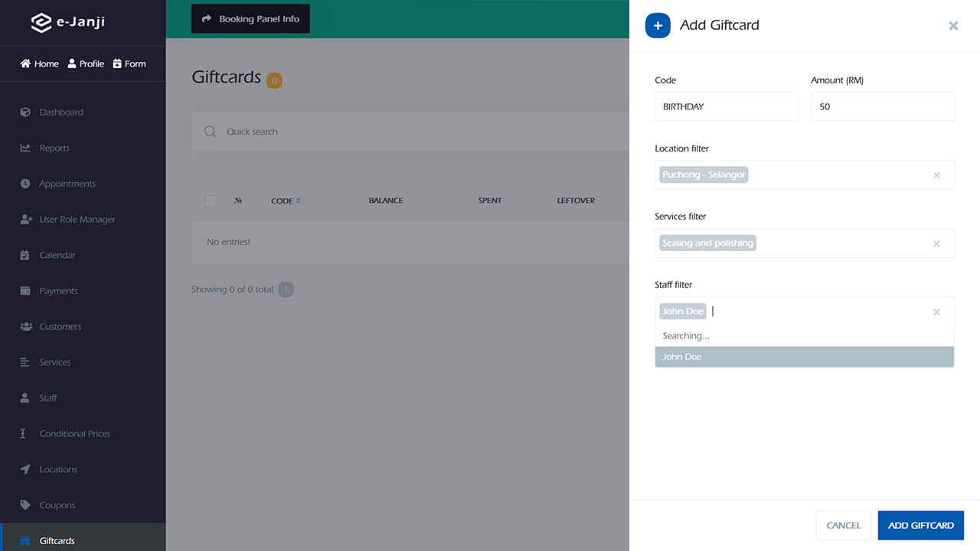
Task: Tick the select-all checkbox in table header
Action: click(211, 201)
